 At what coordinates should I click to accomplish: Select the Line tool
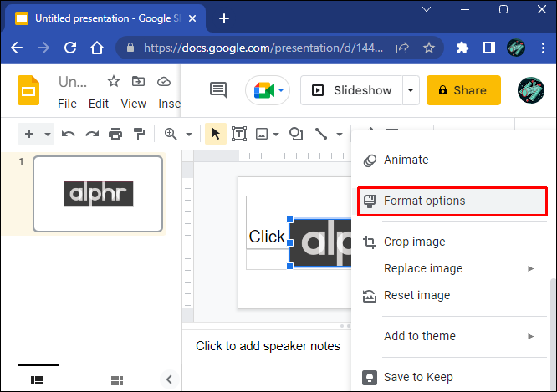pyautogui.click(x=321, y=134)
